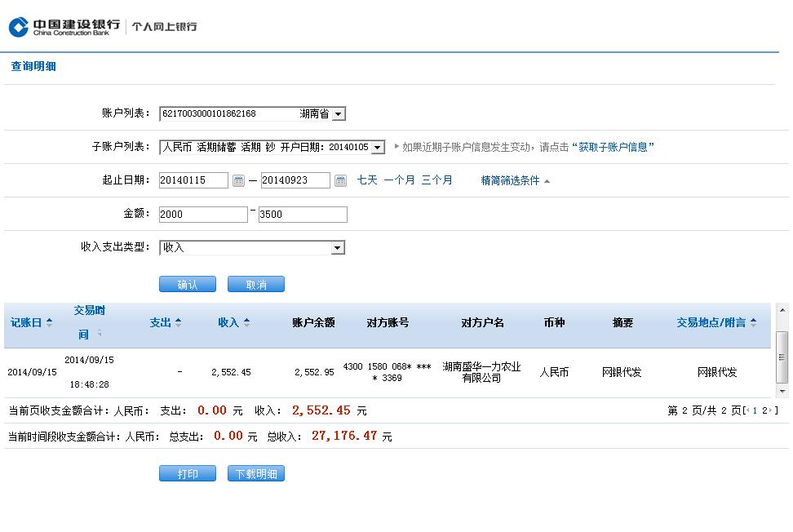Click the 下载明细 download button
Viewport: 793px width, 532px height.
[x=256, y=473]
